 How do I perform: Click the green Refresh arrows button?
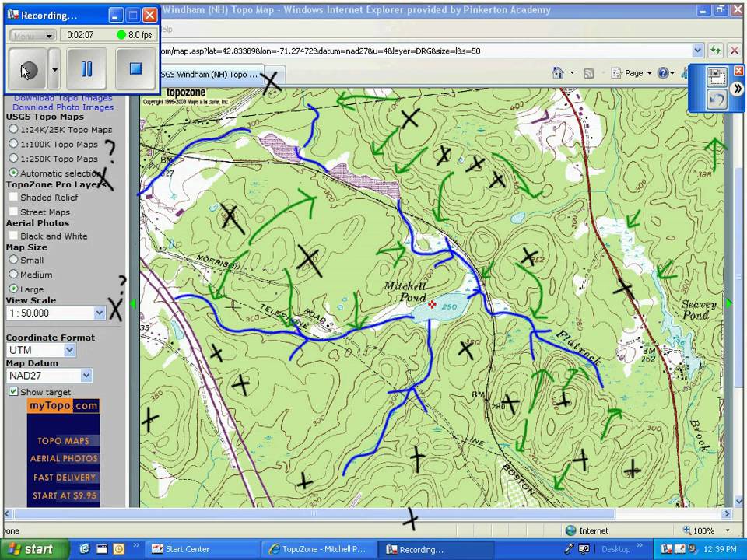[715, 50]
